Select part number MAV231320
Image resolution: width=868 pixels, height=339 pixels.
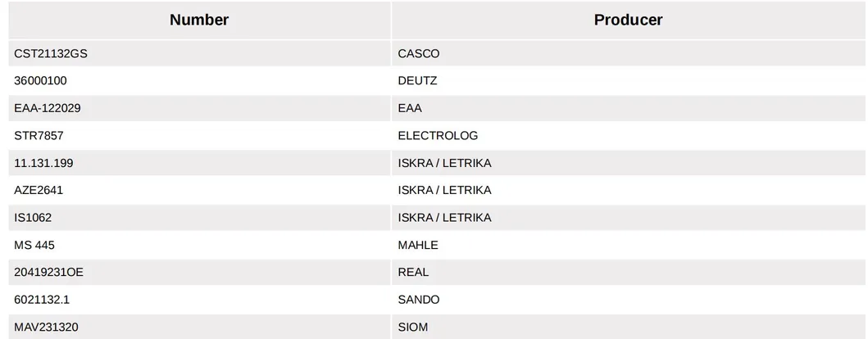(46, 328)
